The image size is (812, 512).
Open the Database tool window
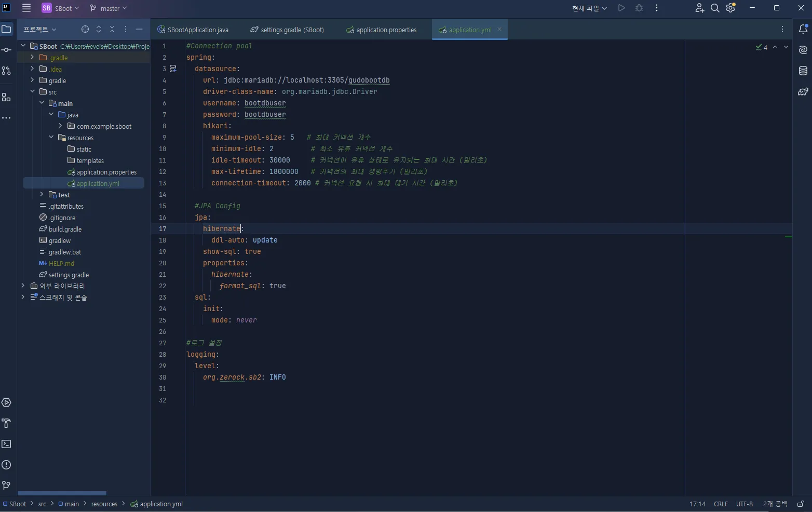click(803, 71)
